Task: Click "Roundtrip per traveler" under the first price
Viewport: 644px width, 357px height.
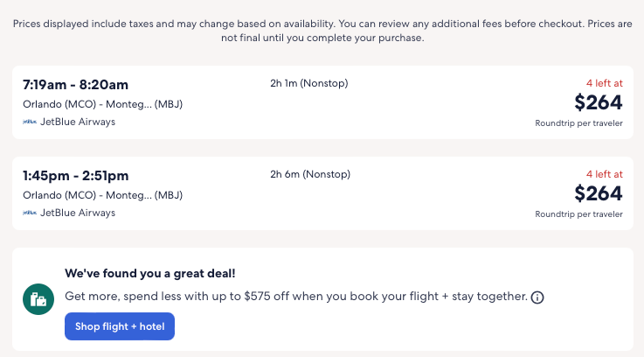Action: (x=578, y=123)
